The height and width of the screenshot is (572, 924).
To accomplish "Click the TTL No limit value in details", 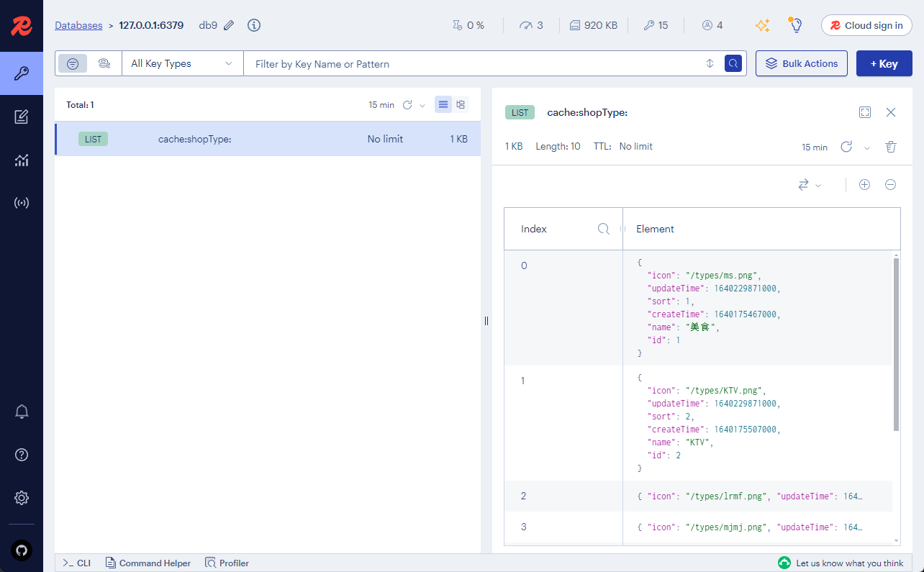I will 635,147.
